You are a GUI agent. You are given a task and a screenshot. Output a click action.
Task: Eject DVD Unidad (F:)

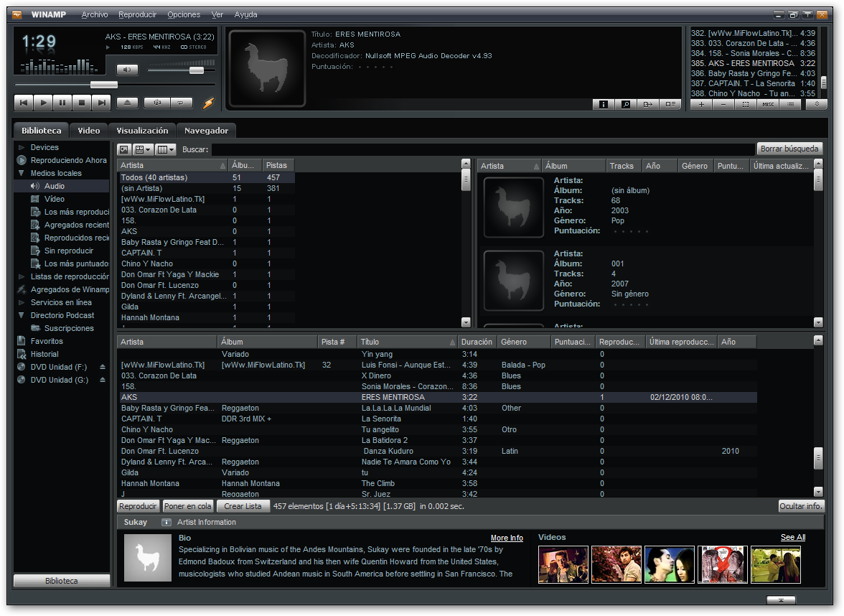click(102, 367)
